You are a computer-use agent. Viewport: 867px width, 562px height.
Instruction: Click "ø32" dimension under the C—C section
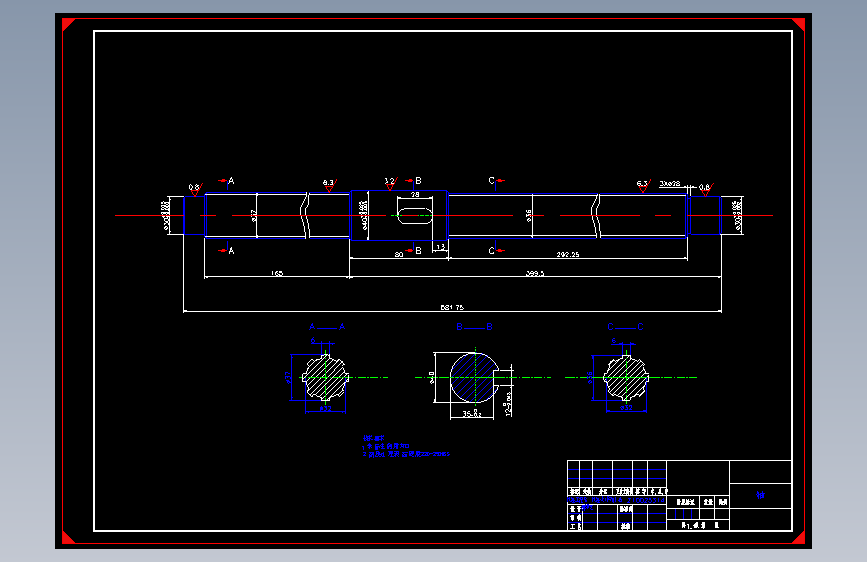pyautogui.click(x=626, y=408)
